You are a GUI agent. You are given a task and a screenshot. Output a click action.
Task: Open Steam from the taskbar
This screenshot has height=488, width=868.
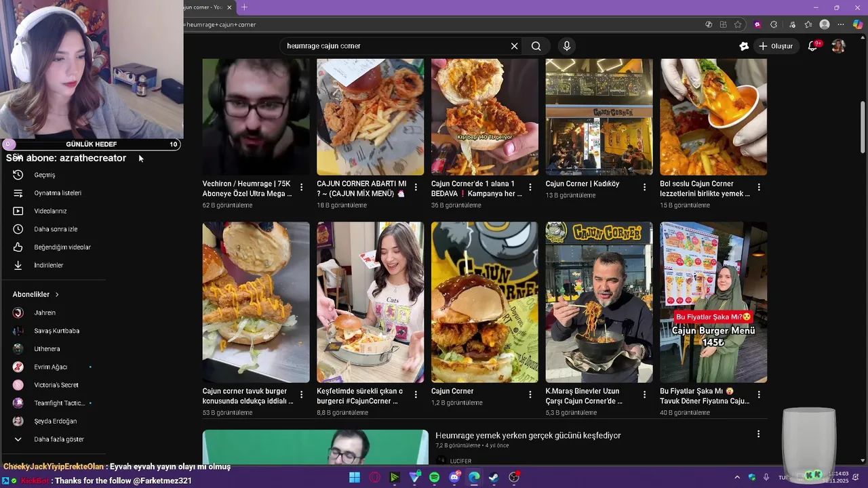[494, 477]
